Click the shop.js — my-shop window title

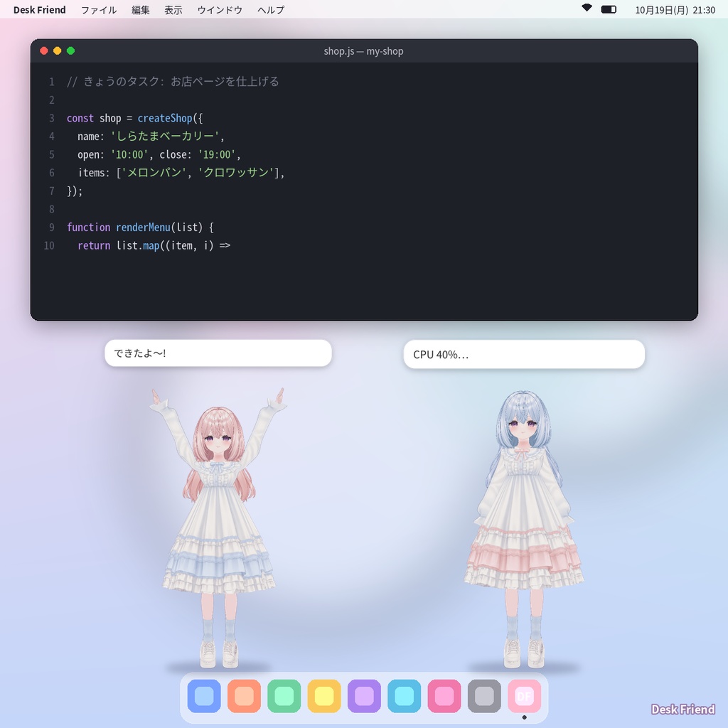point(363,51)
